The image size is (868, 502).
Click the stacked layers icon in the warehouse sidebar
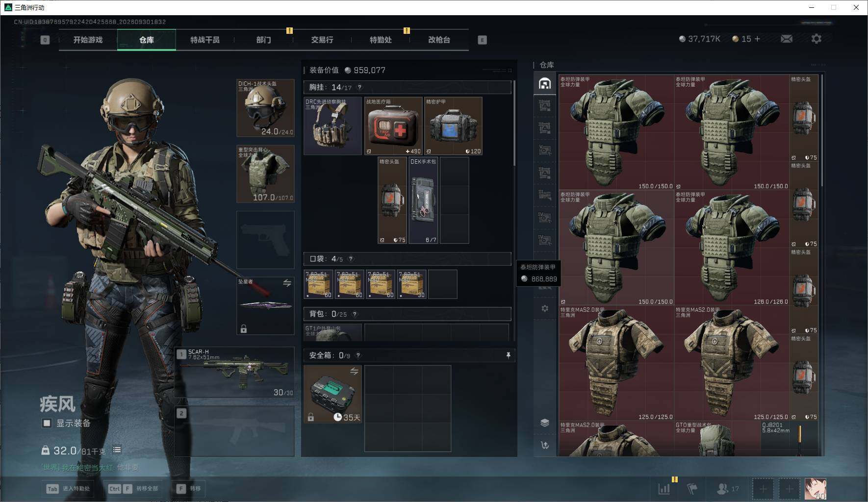545,423
